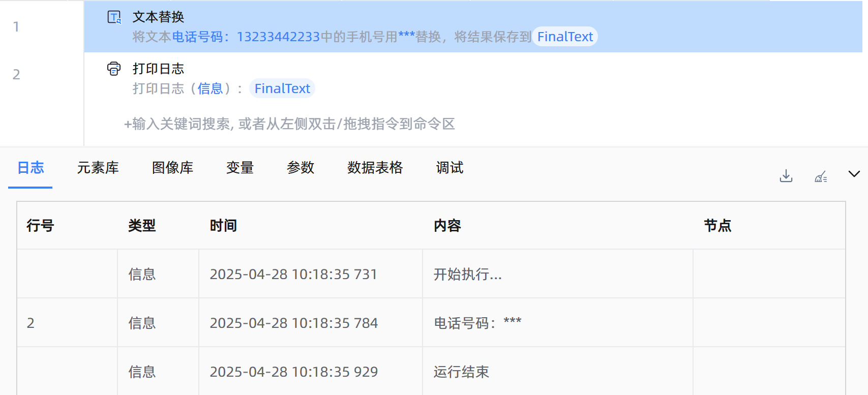Switch to the 元素库 tab
Viewport: 868px width, 395px height.
click(98, 168)
